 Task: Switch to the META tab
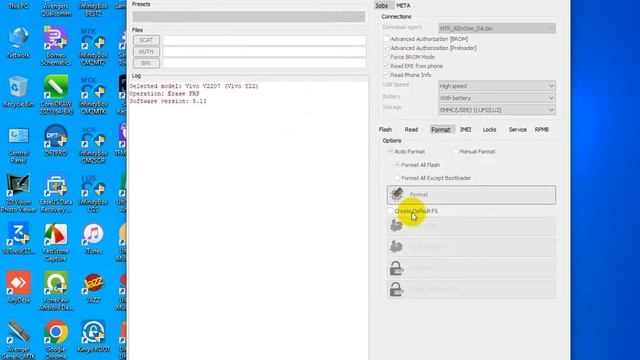403,5
